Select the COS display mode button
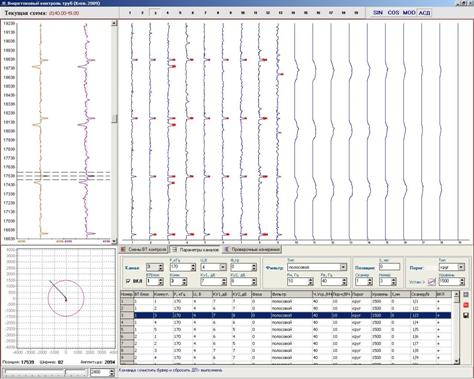 pos(393,13)
